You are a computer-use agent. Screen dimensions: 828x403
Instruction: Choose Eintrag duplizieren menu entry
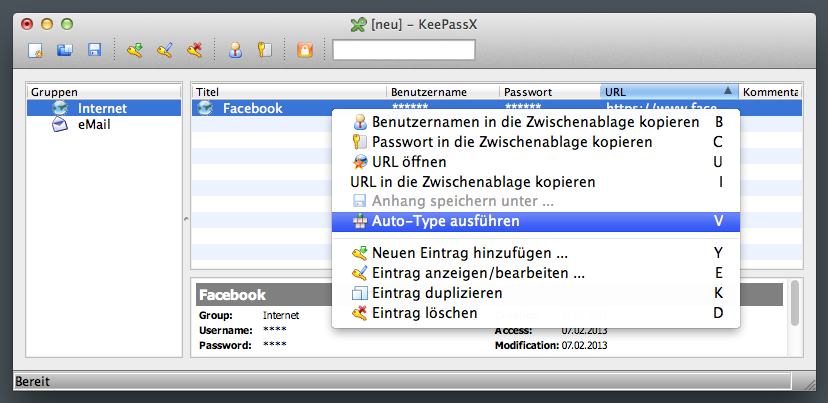[x=536, y=293]
